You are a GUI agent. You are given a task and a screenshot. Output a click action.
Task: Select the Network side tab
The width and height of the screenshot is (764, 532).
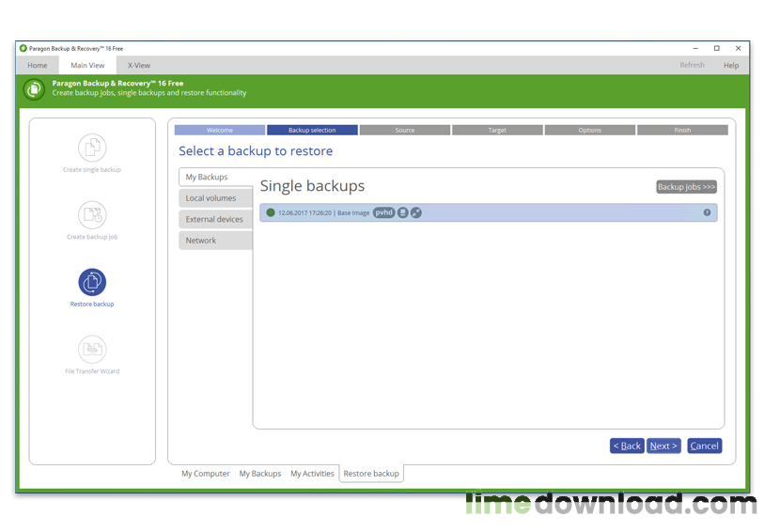[x=216, y=241]
